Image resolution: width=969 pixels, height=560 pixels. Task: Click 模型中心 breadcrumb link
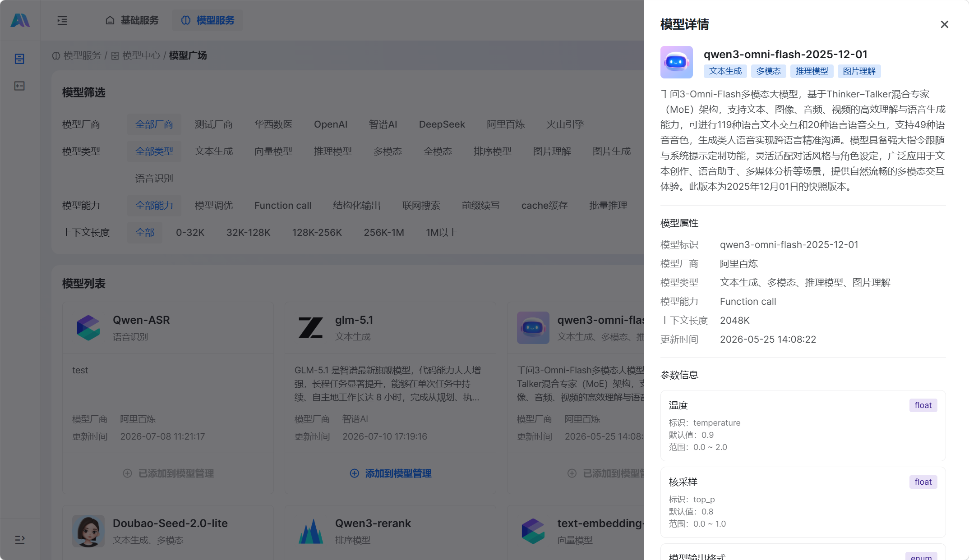[x=135, y=55]
